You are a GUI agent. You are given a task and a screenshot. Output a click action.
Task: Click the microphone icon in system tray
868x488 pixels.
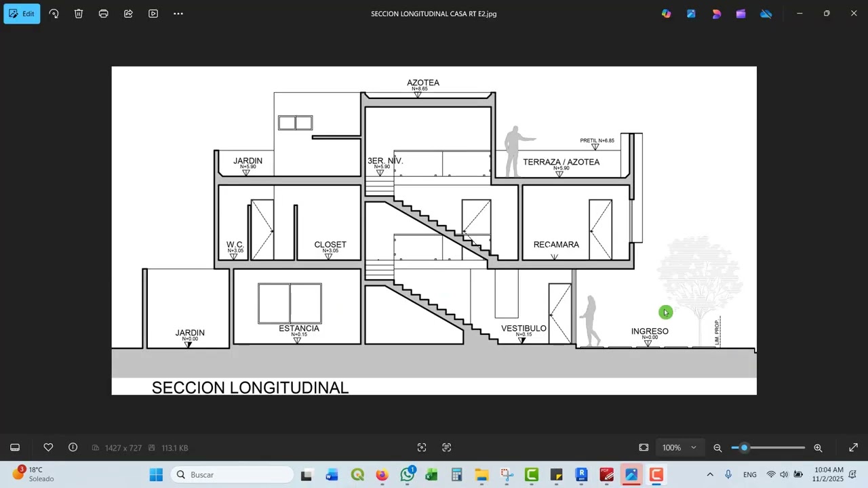728,474
